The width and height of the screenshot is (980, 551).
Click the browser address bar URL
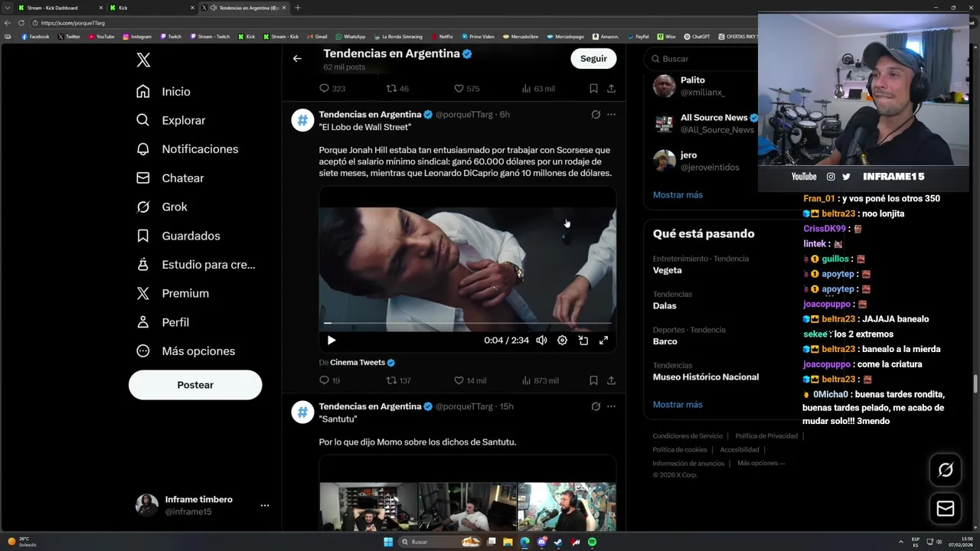click(x=73, y=23)
